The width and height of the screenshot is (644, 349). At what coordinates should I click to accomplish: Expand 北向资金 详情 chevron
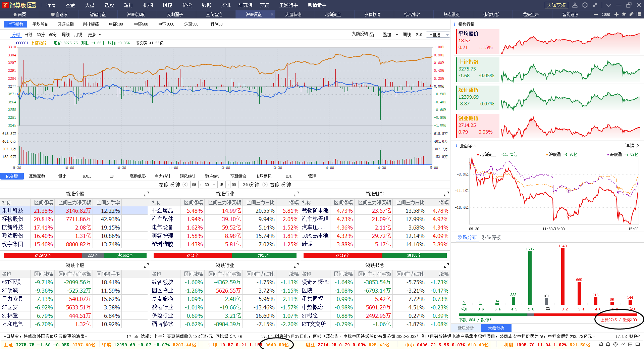tap(638, 146)
